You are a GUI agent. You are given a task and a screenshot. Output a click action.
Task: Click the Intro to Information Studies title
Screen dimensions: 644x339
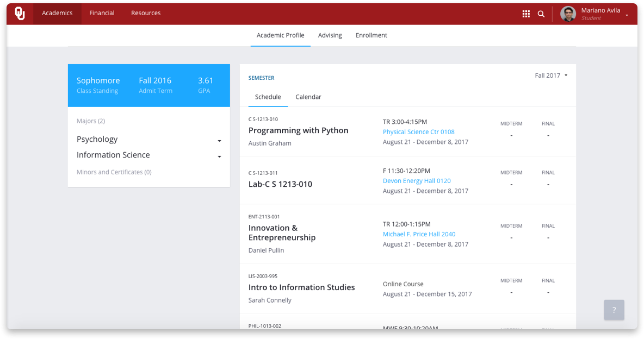[301, 287]
